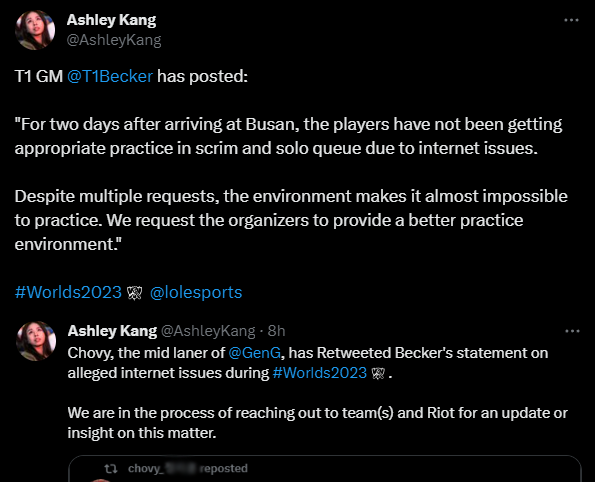595x482 pixels.
Task: Open the @AshleyKang handle in reply tweet
Action: pyautogui.click(x=208, y=331)
